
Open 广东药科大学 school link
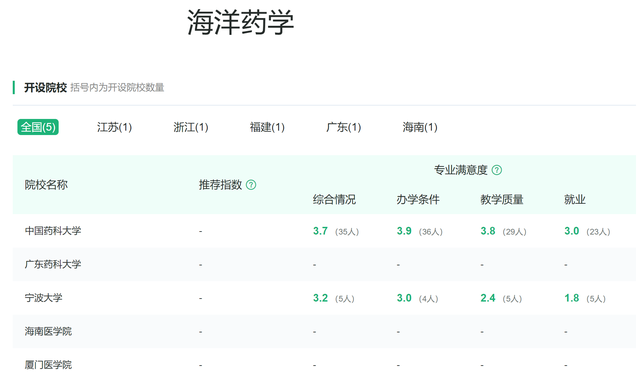click(x=53, y=264)
